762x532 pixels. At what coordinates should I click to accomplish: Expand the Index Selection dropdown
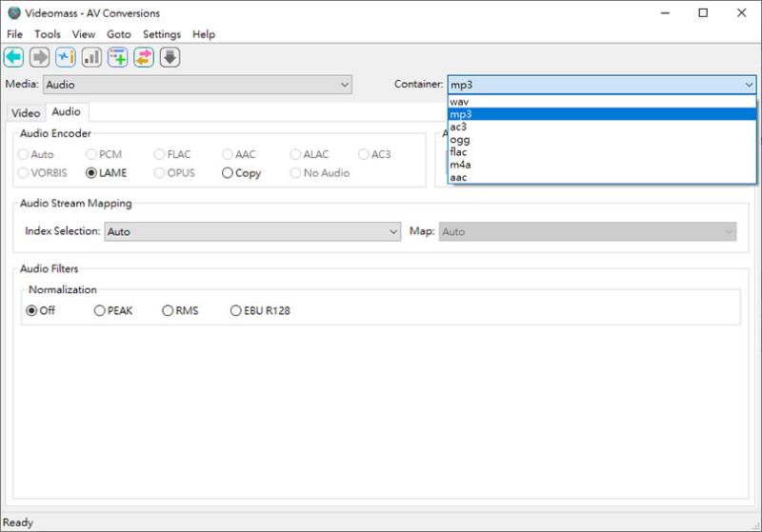click(252, 231)
